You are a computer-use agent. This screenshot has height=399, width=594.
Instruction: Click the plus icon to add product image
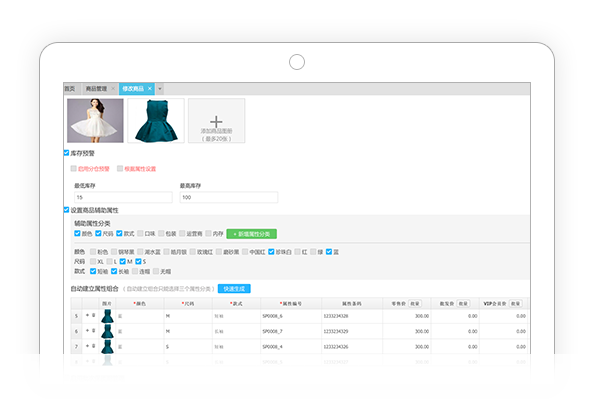(x=216, y=122)
